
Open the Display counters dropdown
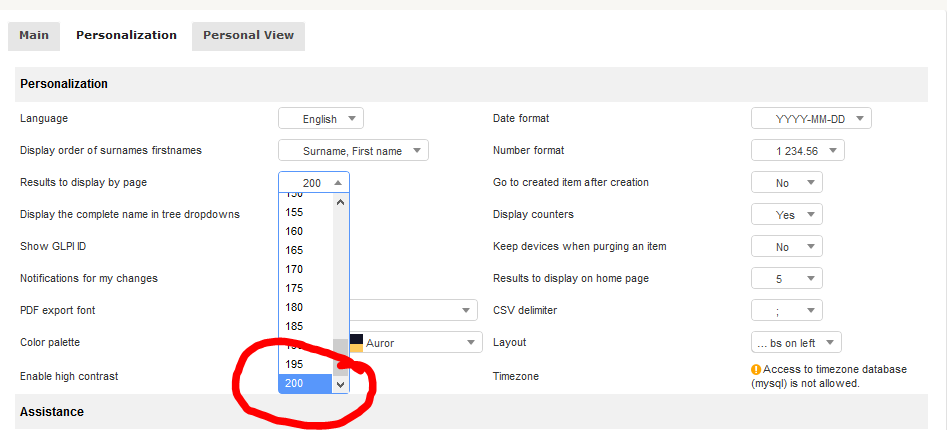coord(786,214)
